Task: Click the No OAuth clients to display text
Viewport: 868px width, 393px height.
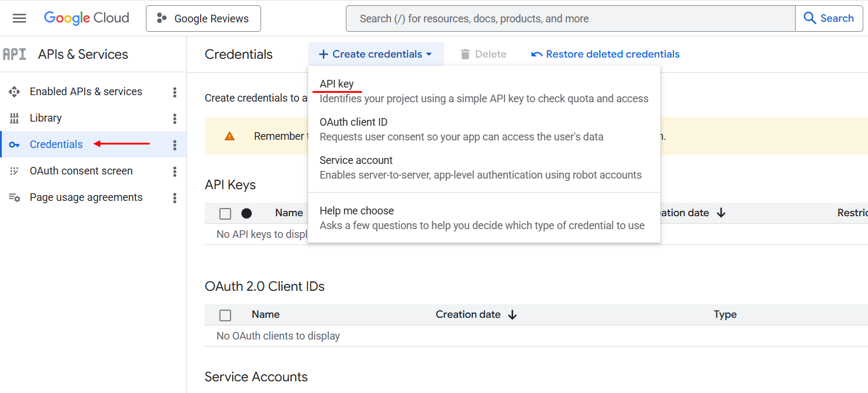Action: [x=278, y=336]
